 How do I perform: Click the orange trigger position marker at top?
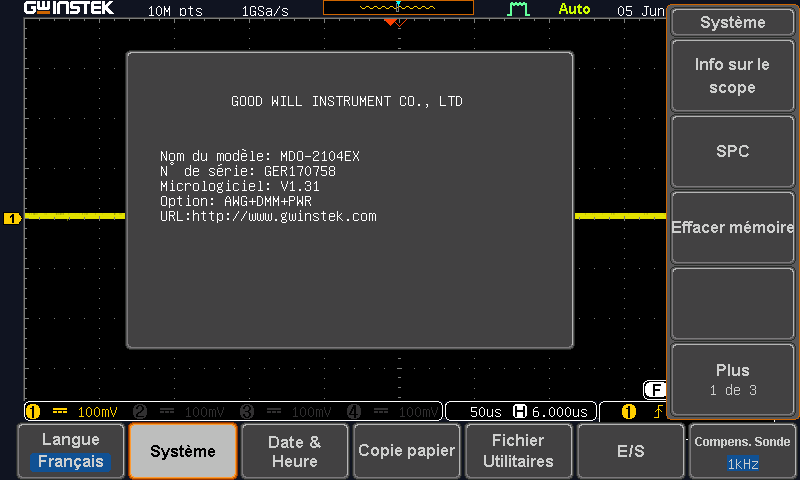pyautogui.click(x=390, y=22)
